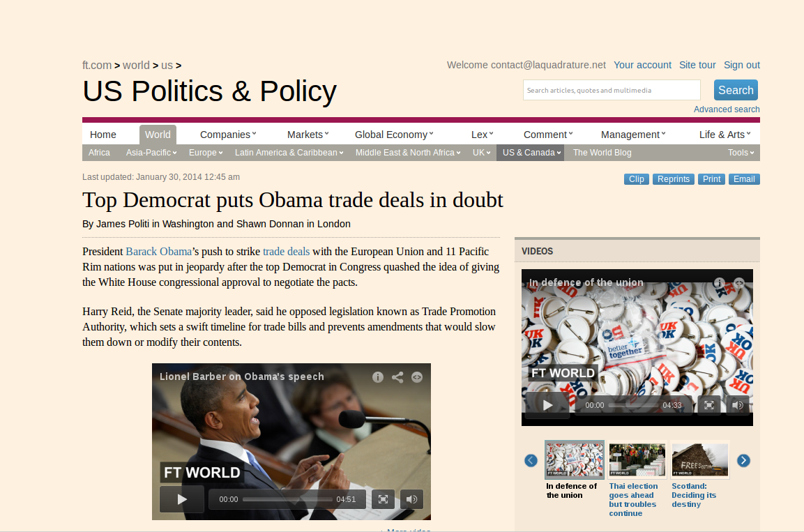Expand the Companies menu dropdown
Screen dimensions: 804x532
pos(227,135)
